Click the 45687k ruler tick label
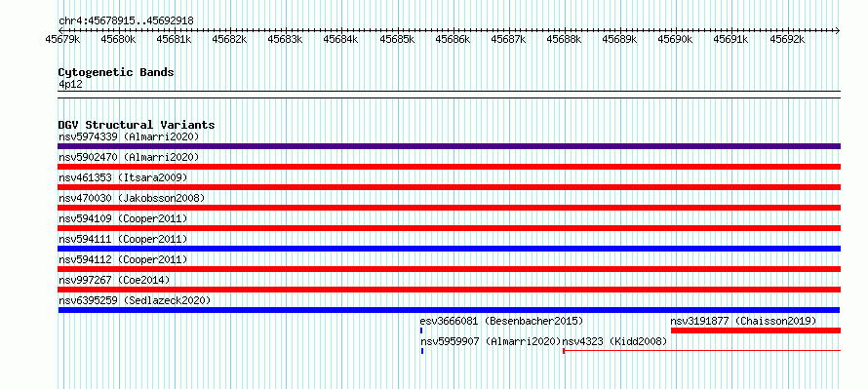Screen dimensions: 868x389 click(508, 39)
